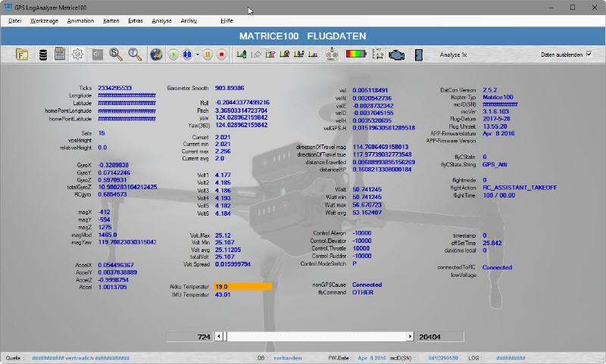Click Flug-Datum value 2017-5-28
This screenshot has height=364, width=606.
[496, 119]
